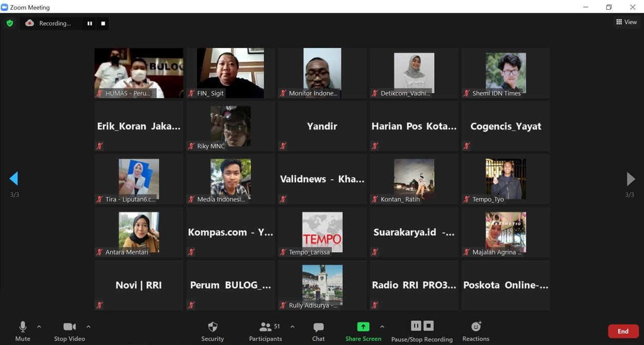This screenshot has width=644, height=345.
Task: Select the Radio RRI PRO3... tile
Action: click(x=414, y=285)
